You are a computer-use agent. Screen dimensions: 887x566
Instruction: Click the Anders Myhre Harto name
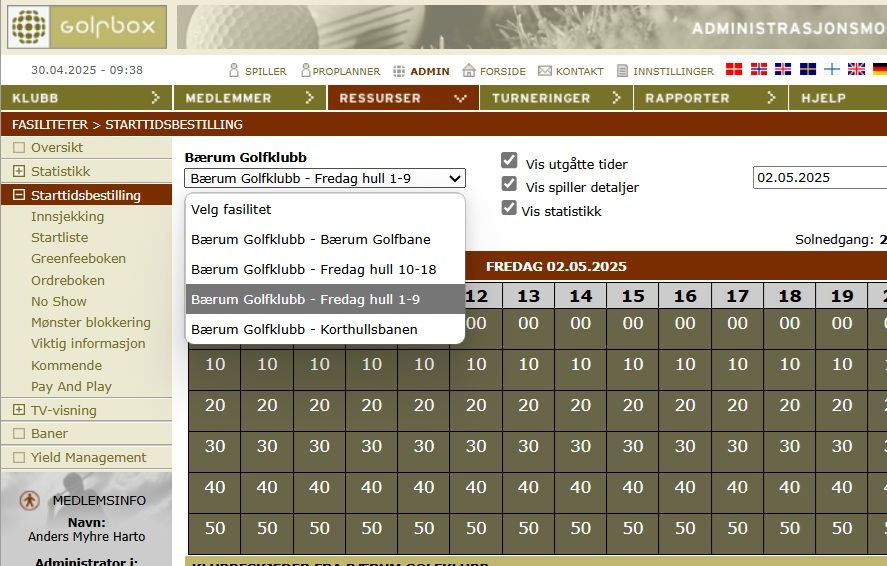[87, 537]
